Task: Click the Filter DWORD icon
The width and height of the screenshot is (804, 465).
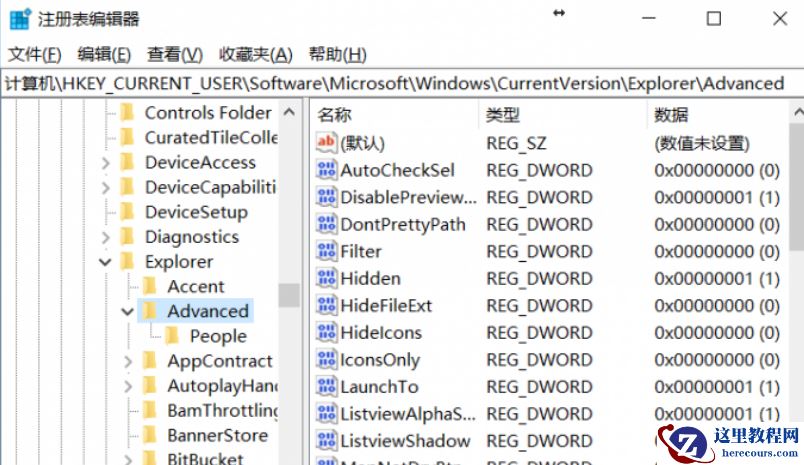Action: [326, 251]
